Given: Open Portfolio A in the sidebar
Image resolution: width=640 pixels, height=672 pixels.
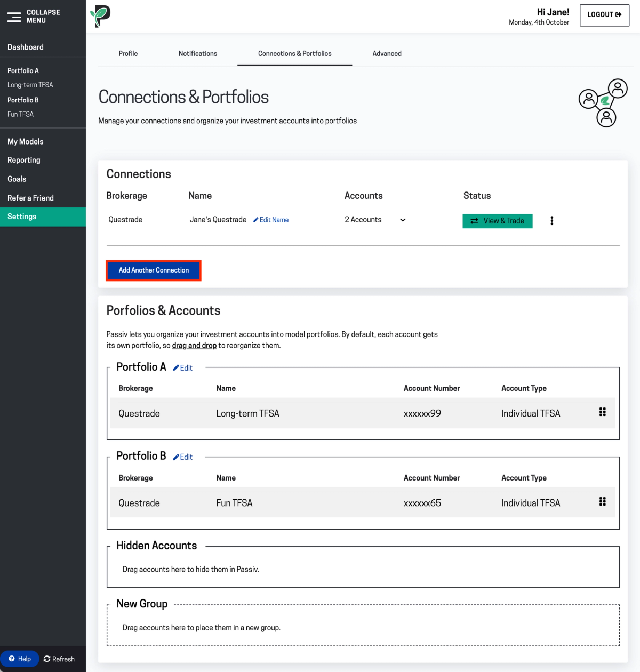Looking at the screenshot, I should (x=23, y=70).
